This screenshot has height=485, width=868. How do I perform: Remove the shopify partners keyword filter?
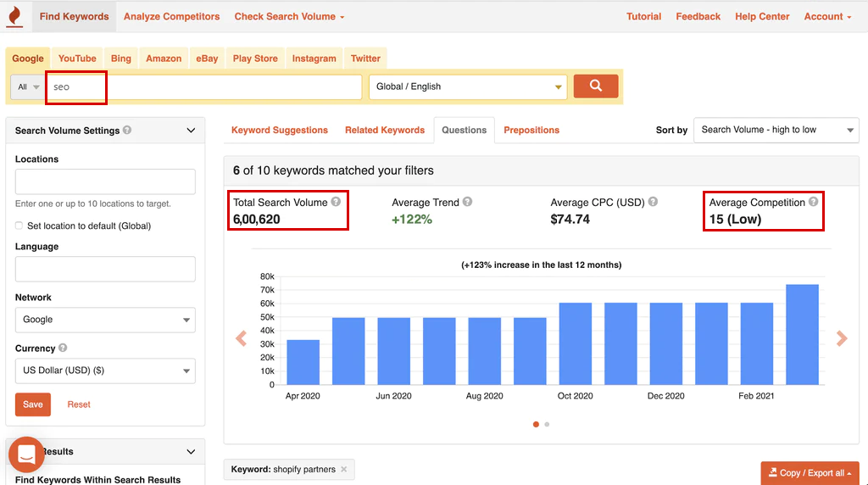point(344,469)
